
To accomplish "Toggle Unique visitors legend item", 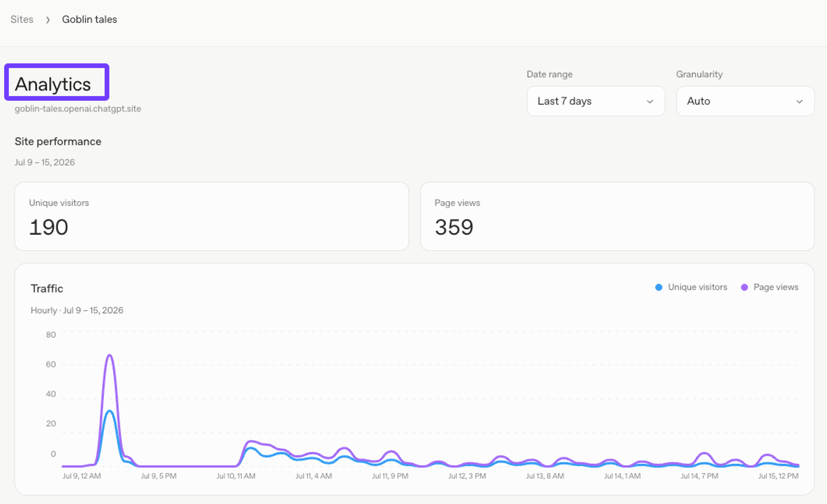I will tap(691, 287).
